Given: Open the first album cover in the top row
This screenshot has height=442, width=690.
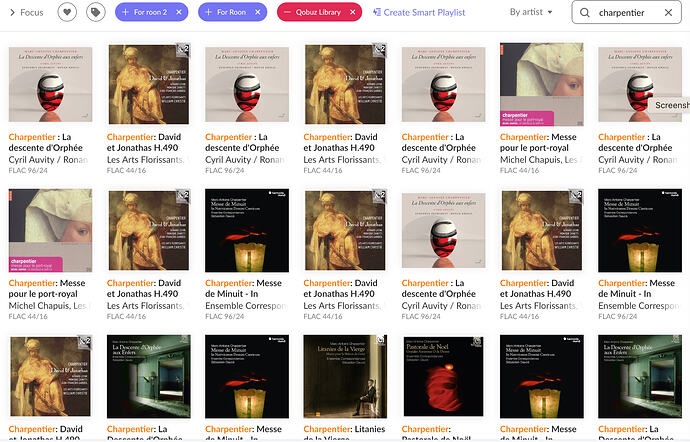Looking at the screenshot, I should point(50,85).
